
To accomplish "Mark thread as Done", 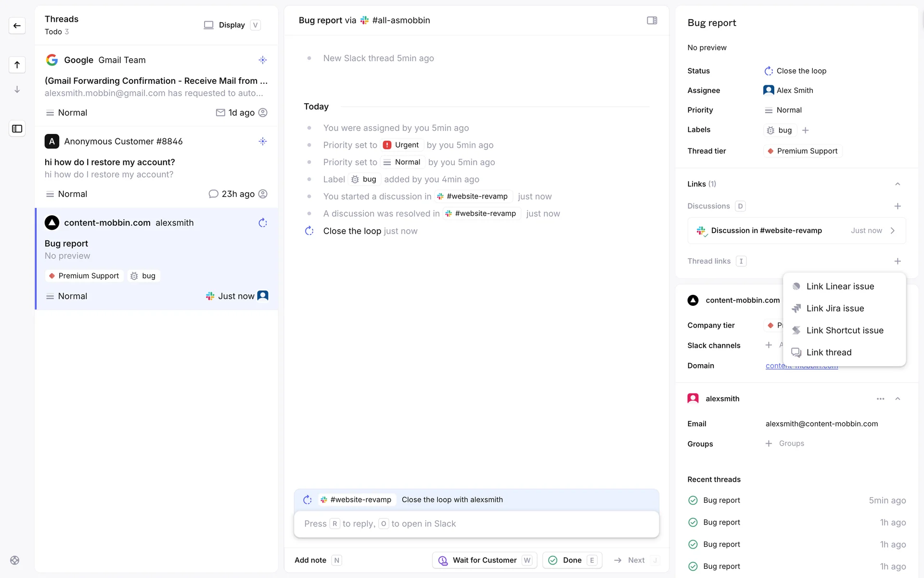I will (x=572, y=560).
